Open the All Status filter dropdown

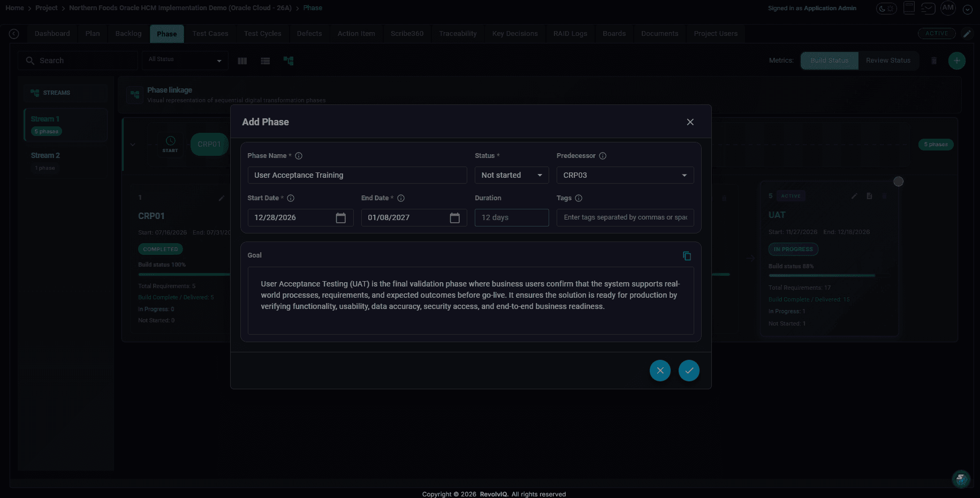(185, 61)
